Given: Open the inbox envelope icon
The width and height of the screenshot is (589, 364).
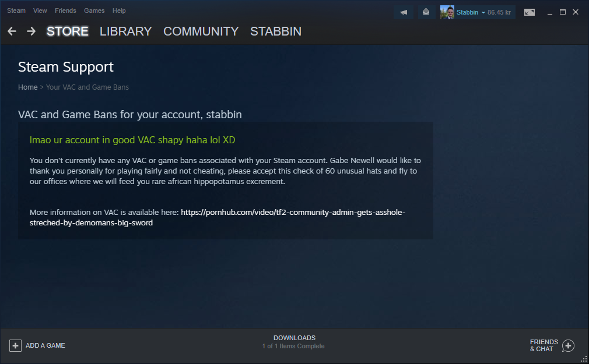Looking at the screenshot, I should 426,12.
